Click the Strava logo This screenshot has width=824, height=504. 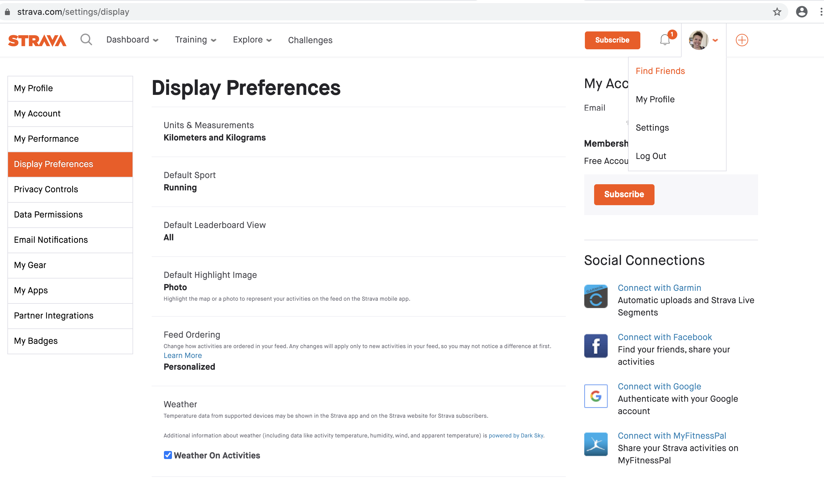pyautogui.click(x=37, y=40)
